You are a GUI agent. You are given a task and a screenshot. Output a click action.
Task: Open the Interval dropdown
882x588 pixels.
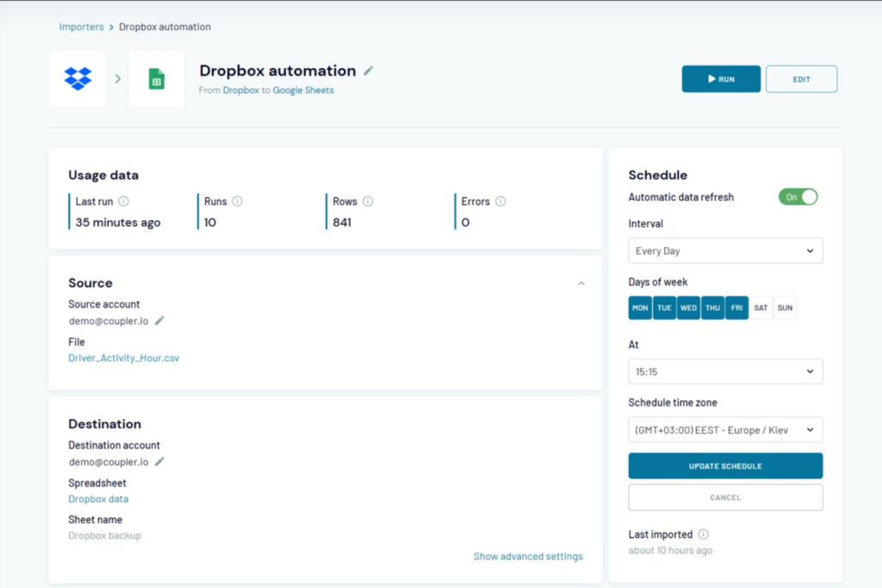click(725, 251)
